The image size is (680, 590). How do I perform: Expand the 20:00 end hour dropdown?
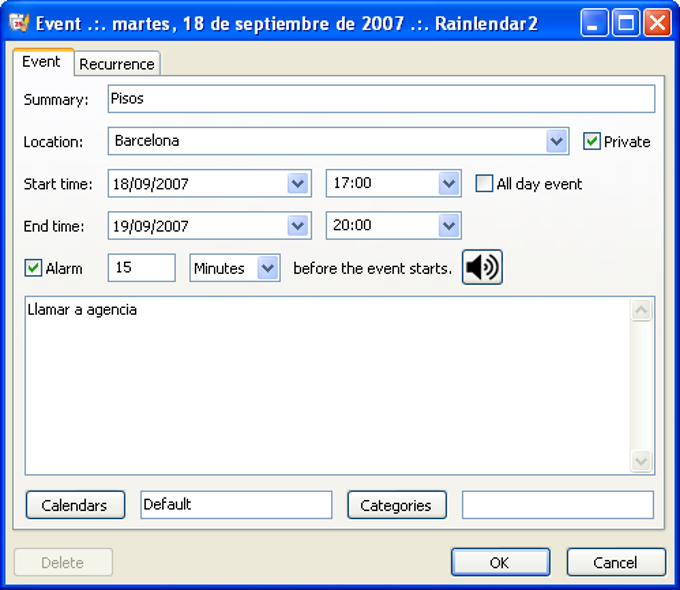point(448,226)
